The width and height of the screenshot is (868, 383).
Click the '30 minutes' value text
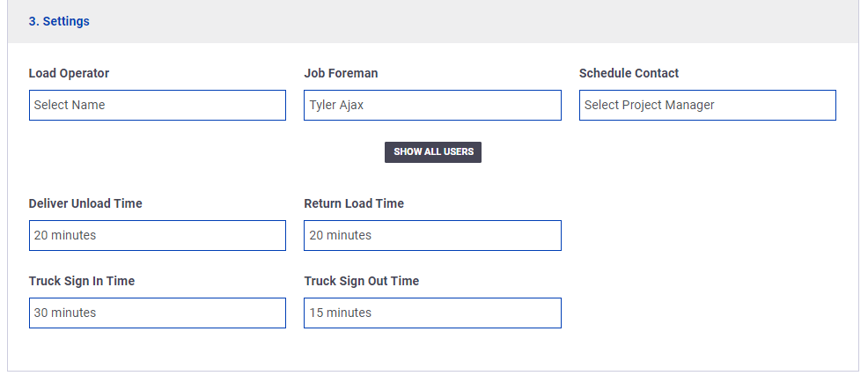pos(65,313)
